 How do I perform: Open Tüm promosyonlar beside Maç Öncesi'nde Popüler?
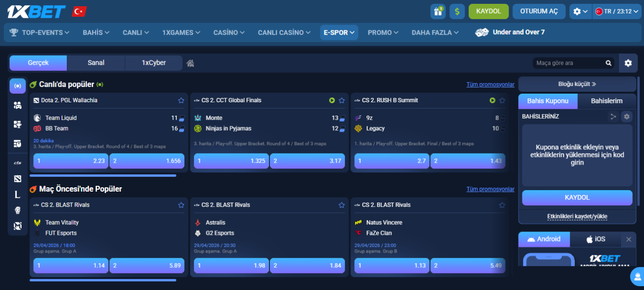click(490, 189)
